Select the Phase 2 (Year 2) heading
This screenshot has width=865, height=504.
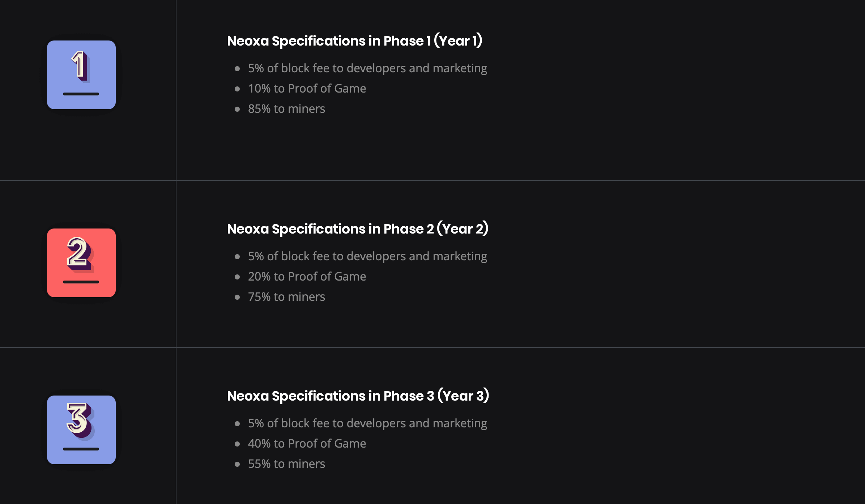coord(358,229)
